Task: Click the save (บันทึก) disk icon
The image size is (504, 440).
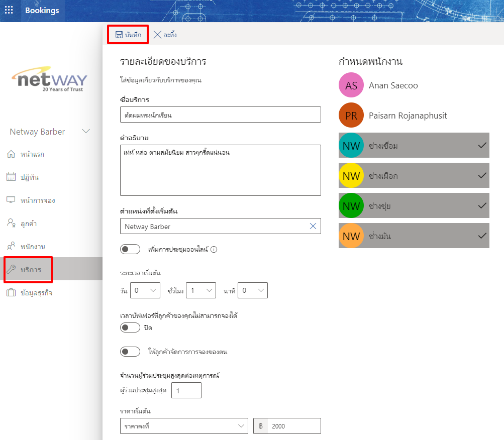Action: click(119, 35)
